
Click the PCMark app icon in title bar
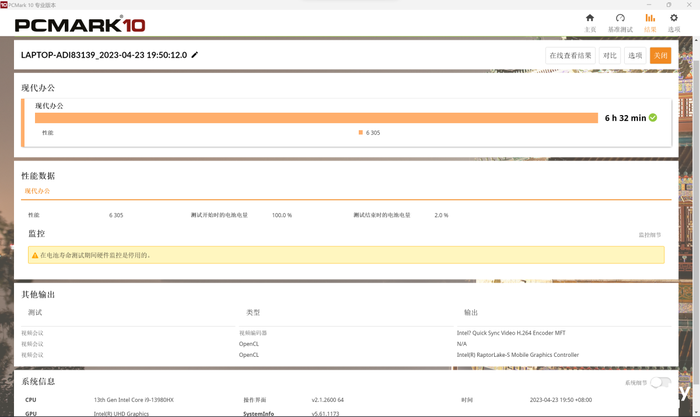pyautogui.click(x=4, y=4)
